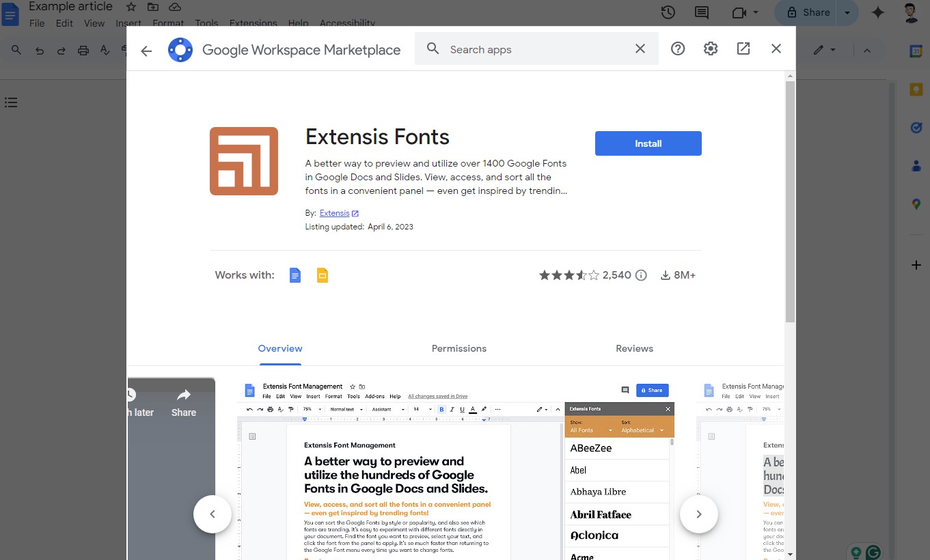930x560 pixels.
Task: Click Share on the video preview
Action: tap(183, 403)
